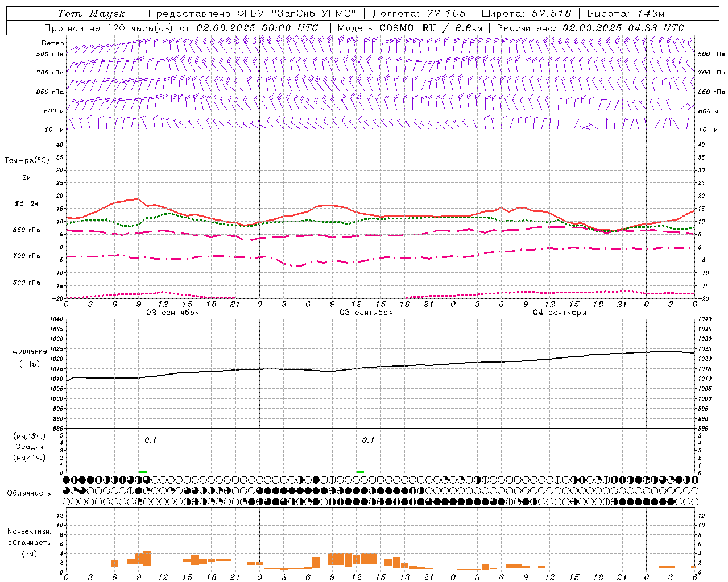The width and height of the screenshot is (728, 582).
Task: Click the (км) unit label of convective cloudiness
Action: click(x=29, y=554)
